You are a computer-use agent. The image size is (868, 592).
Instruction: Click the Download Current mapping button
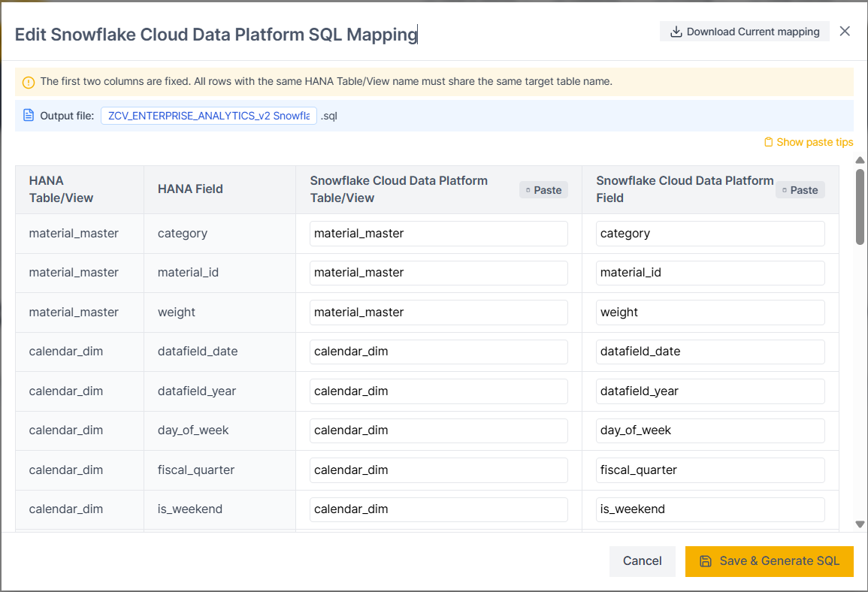[x=745, y=32]
